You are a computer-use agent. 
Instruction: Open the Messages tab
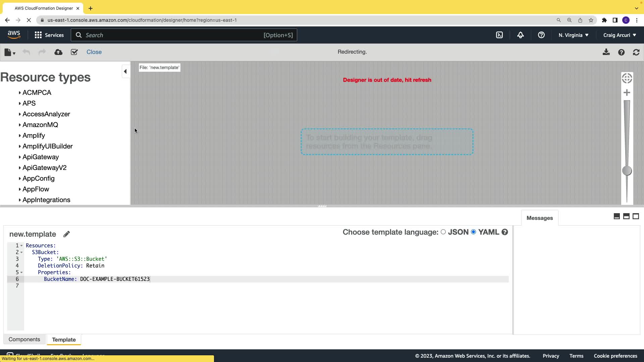(539, 218)
